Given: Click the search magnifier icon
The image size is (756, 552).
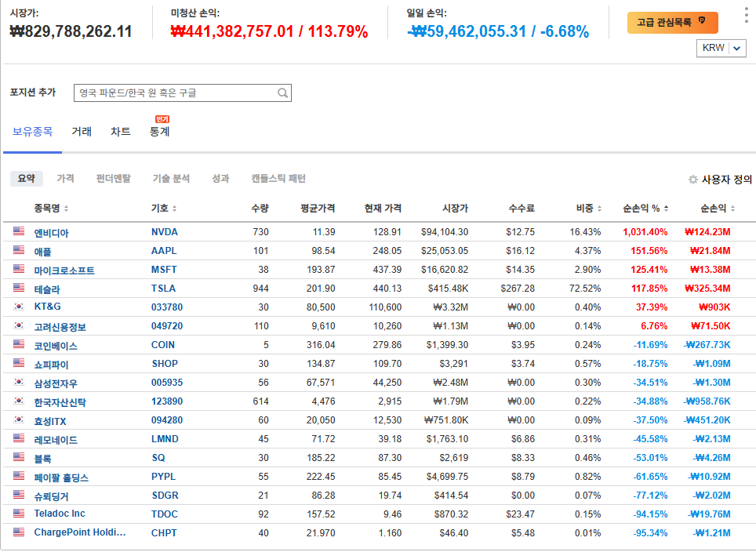Looking at the screenshot, I should [283, 93].
